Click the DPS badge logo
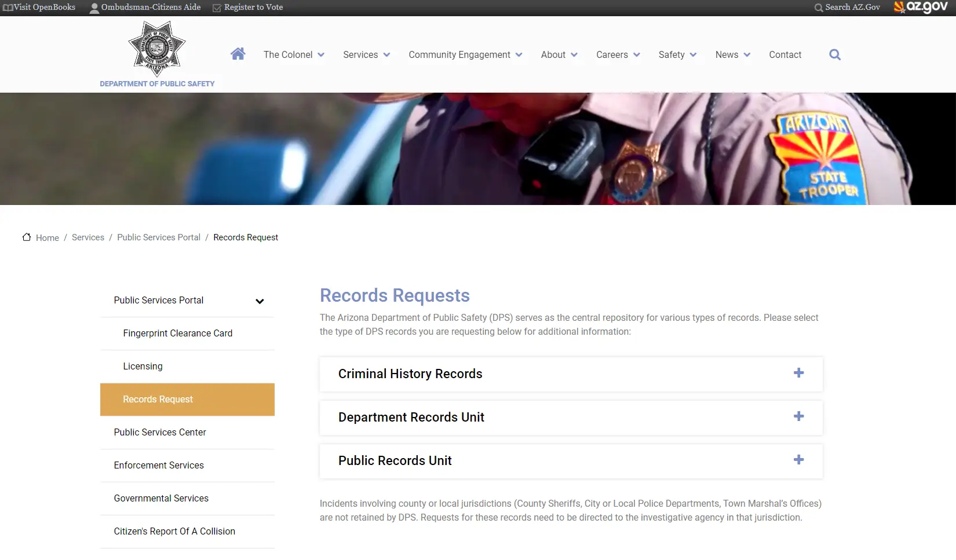Viewport: 956px width, 560px height. point(156,49)
